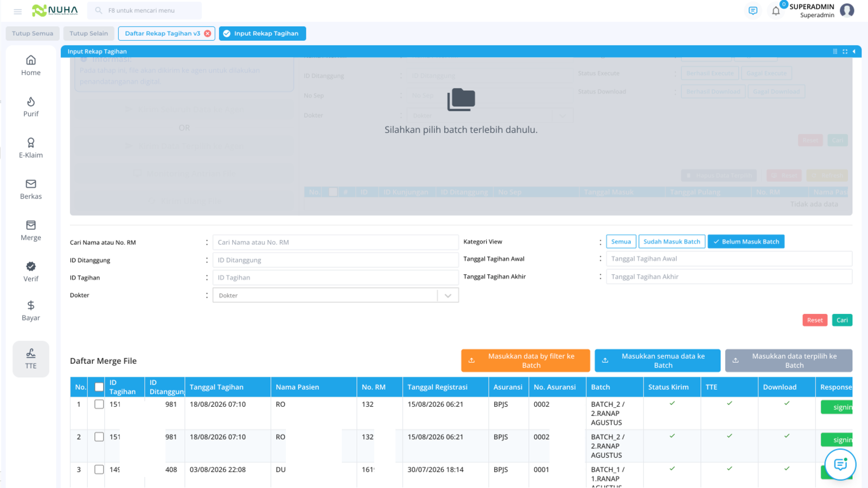
Task: Check the row 1 checkbox
Action: [99, 404]
